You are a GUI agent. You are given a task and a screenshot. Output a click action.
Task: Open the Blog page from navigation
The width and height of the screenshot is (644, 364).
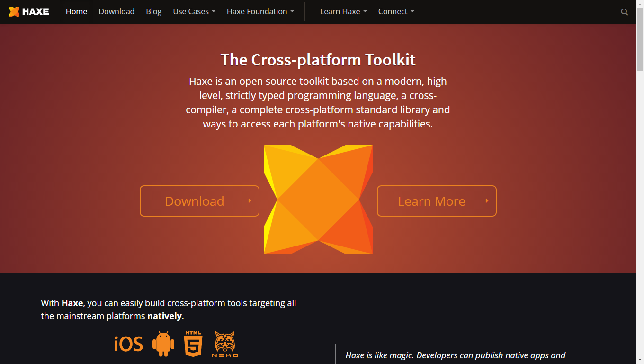(x=153, y=11)
